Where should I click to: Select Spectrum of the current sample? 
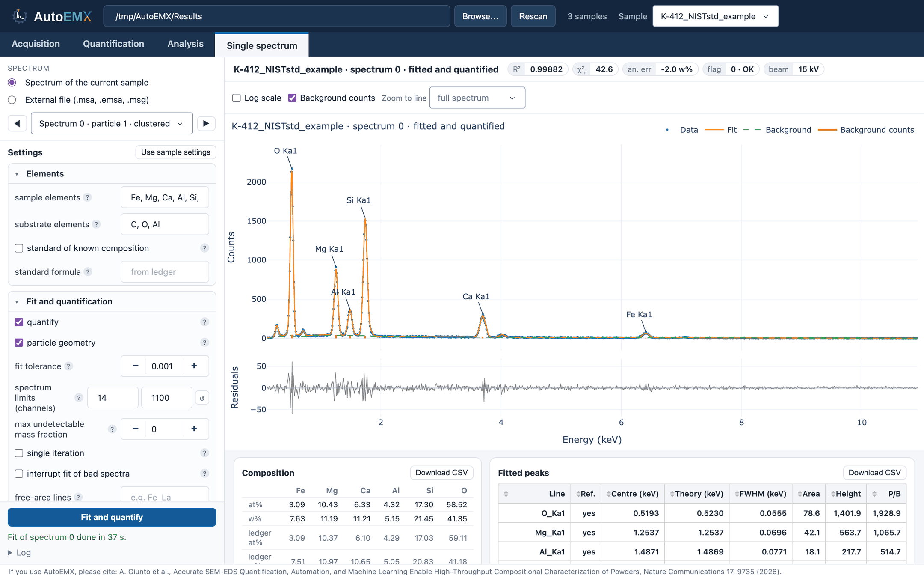click(x=12, y=83)
